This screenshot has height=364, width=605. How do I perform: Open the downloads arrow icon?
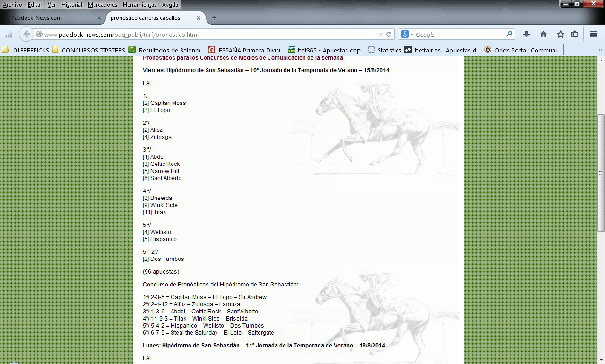[527, 34]
